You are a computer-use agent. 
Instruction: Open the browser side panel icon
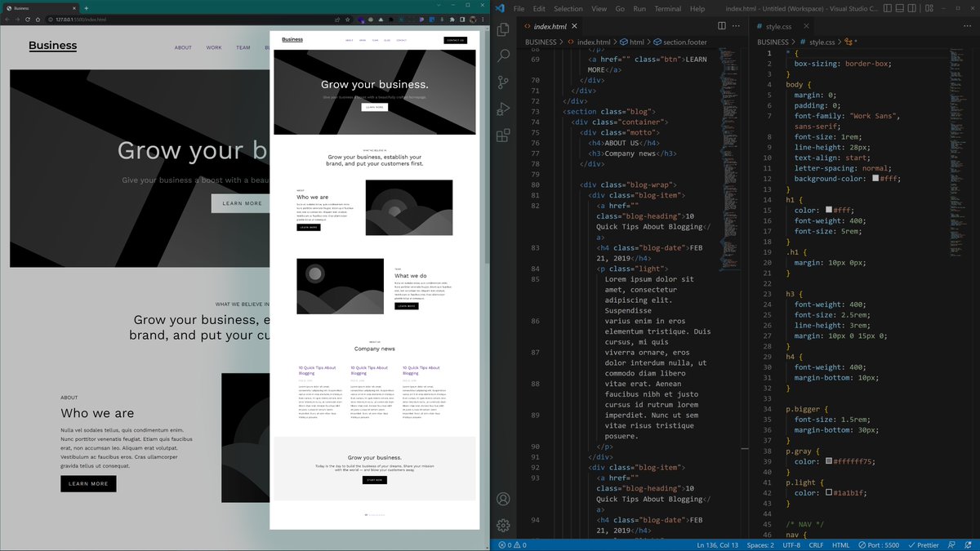coord(462,20)
